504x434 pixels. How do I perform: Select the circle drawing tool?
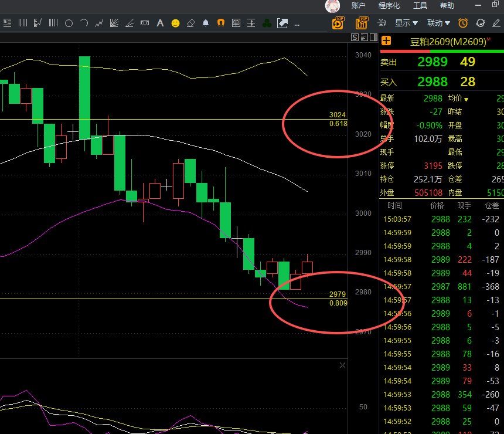(x=69, y=23)
